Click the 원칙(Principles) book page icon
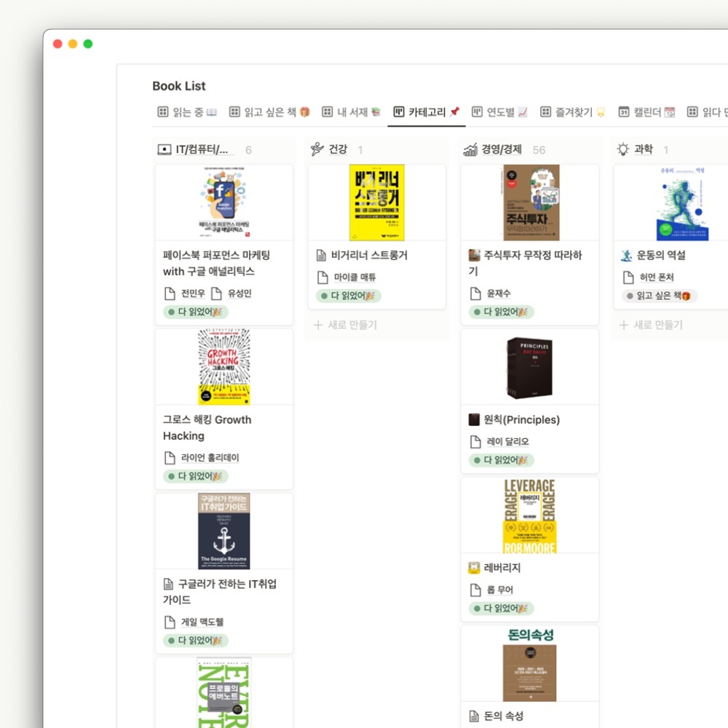The height and width of the screenshot is (728, 728). point(474,420)
